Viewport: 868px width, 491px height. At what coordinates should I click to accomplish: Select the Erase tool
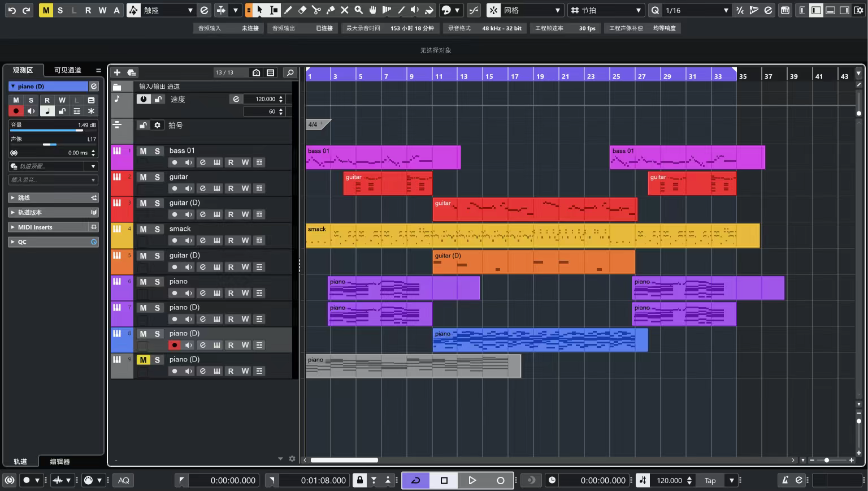pos(302,10)
